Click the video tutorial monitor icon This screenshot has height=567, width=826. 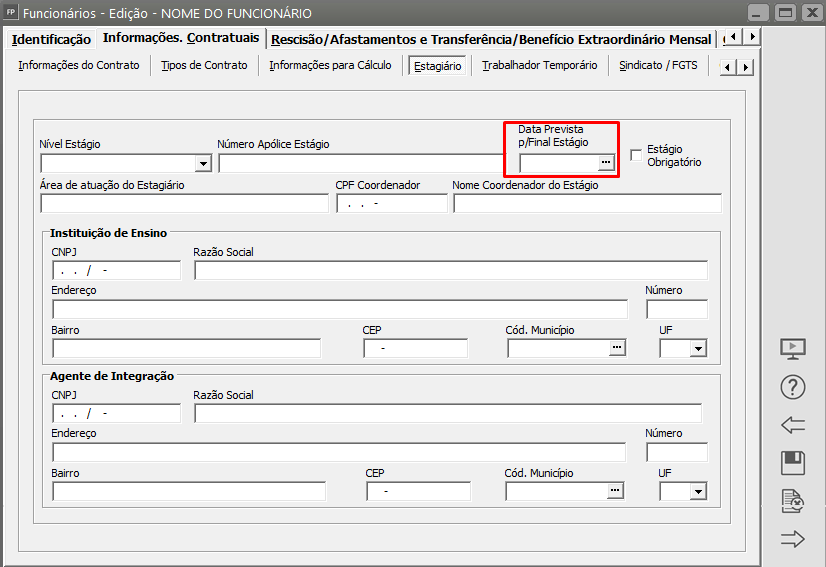tap(793, 349)
